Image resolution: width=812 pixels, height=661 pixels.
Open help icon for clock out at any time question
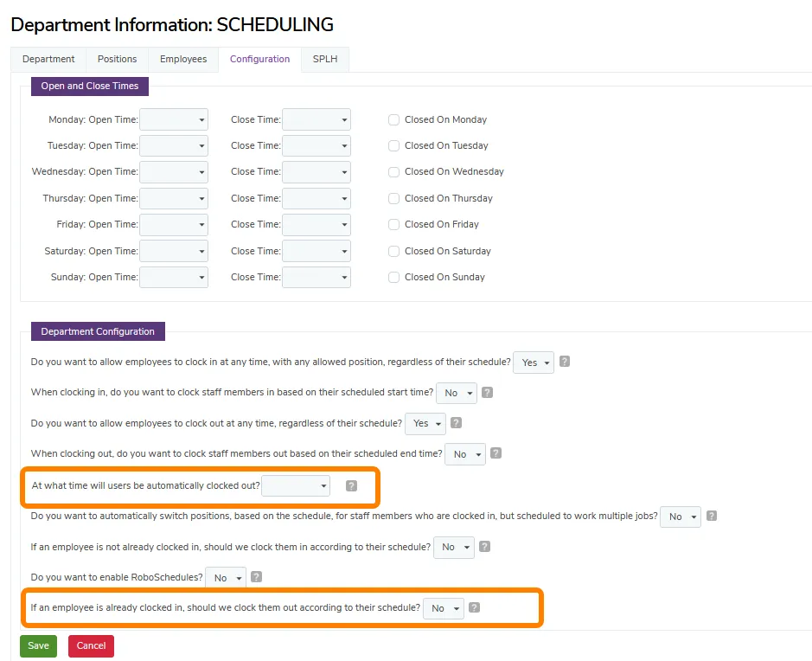457,423
